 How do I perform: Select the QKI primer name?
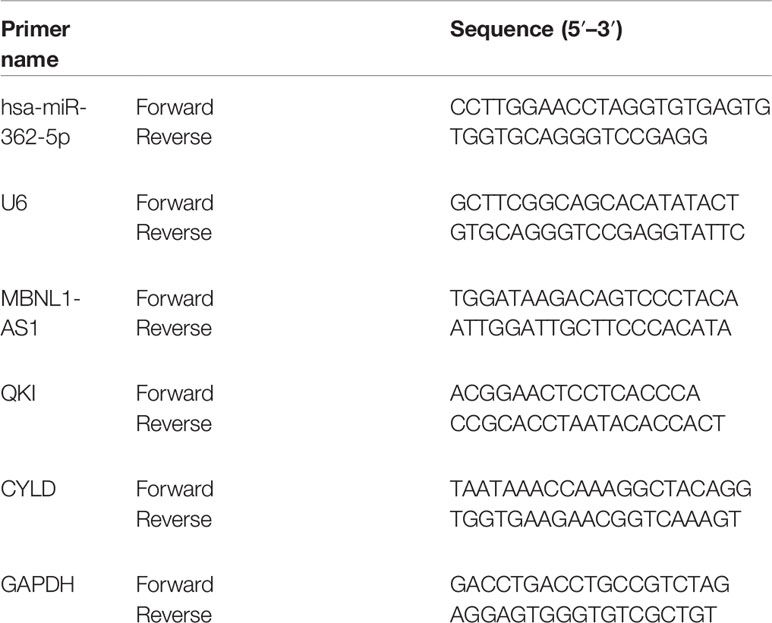point(18,393)
